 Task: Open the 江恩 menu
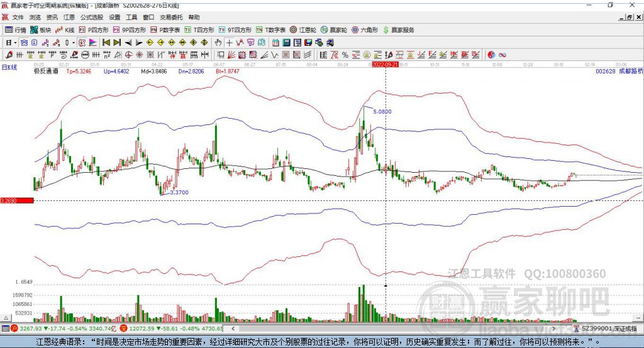coord(69,17)
